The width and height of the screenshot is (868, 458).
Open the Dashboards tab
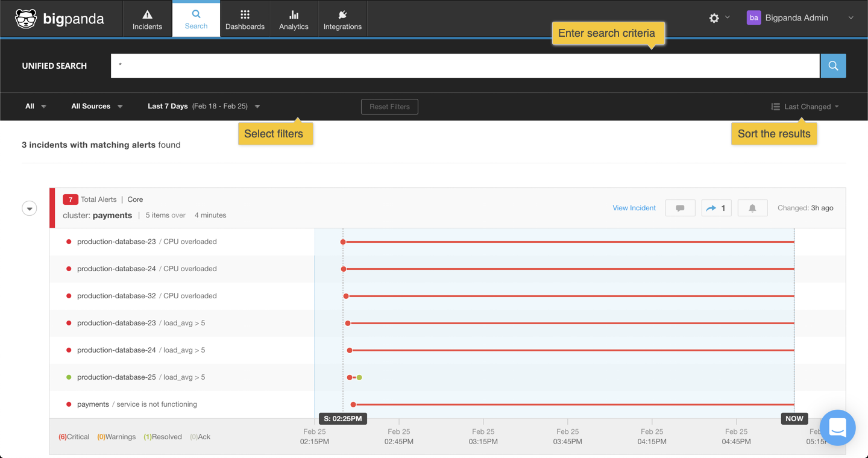[x=245, y=19]
